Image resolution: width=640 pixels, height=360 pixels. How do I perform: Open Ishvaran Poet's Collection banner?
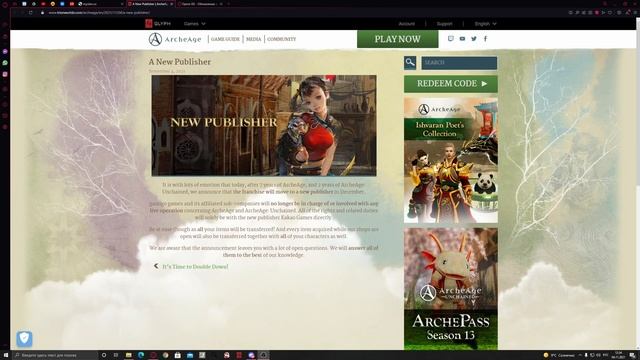(x=451, y=160)
